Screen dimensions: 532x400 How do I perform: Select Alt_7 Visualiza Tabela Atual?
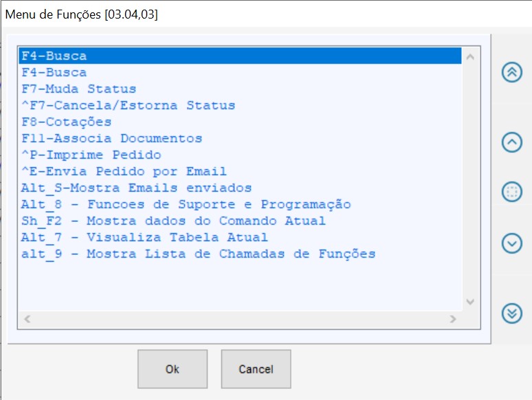[144, 237]
